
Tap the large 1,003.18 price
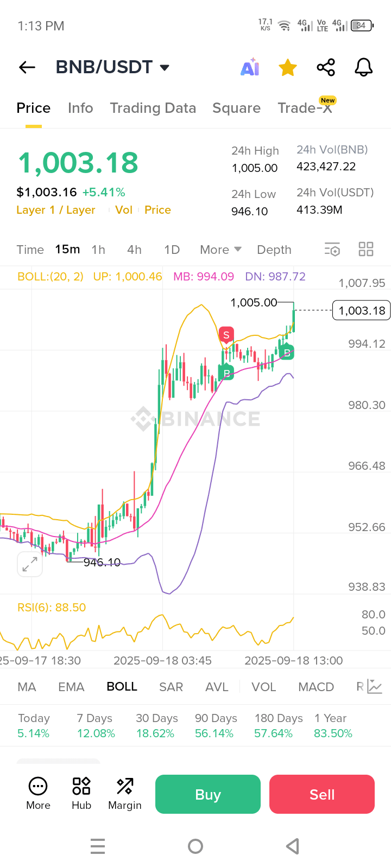click(x=78, y=163)
